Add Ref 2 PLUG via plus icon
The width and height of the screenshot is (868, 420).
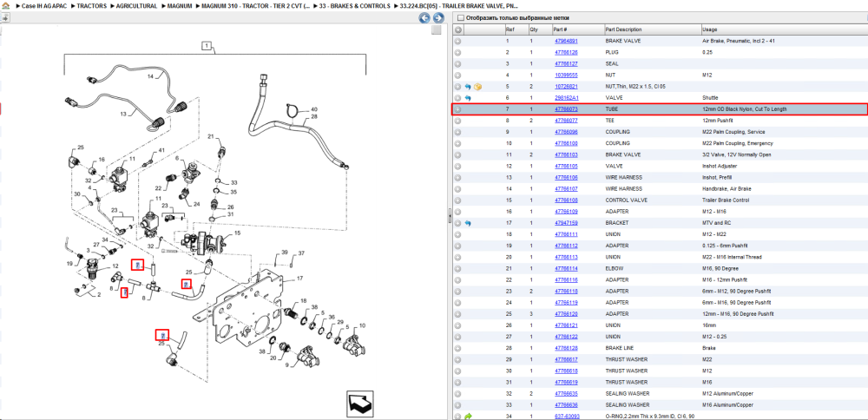point(457,53)
